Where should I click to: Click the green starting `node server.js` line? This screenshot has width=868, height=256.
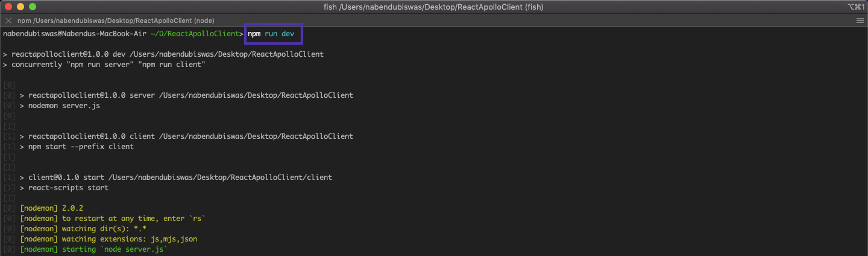click(x=93, y=249)
